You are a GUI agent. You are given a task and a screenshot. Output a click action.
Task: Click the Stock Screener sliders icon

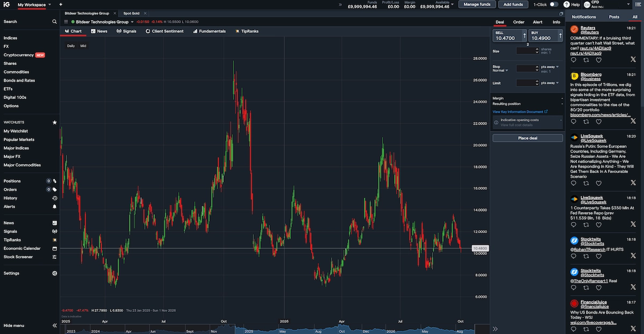[x=55, y=257]
